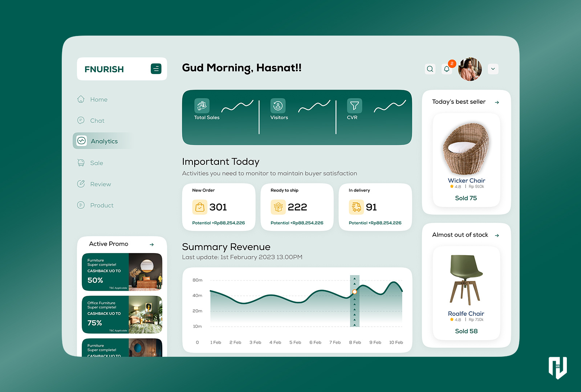Open the Active Promo arrow
The height and width of the screenshot is (392, 581).
coord(152,244)
